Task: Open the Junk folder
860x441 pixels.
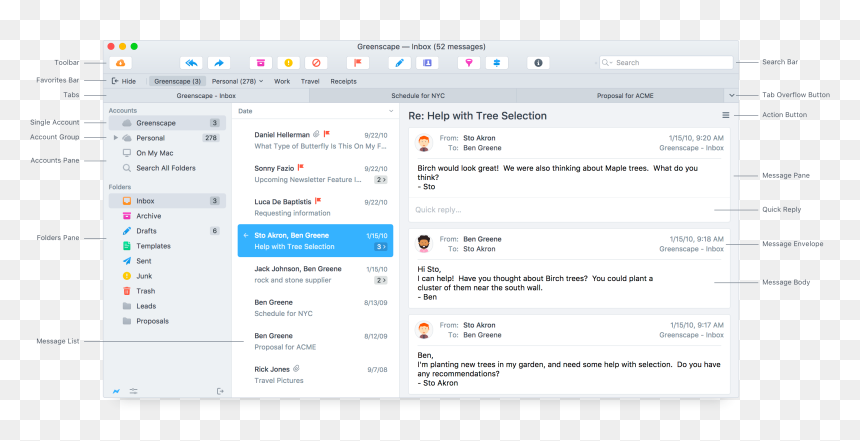Action: point(167,276)
